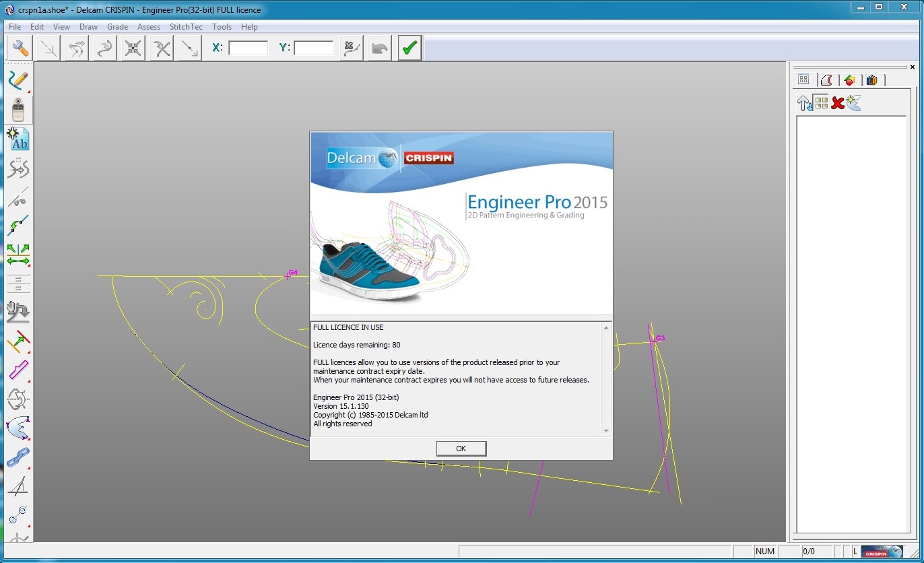Click the blue chain link tool
The height and width of the screenshot is (563, 924).
18,457
